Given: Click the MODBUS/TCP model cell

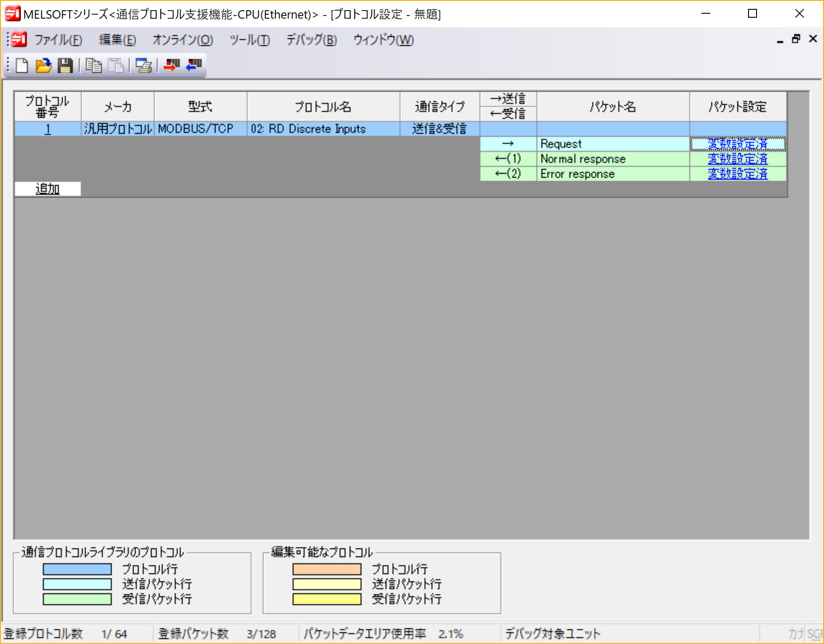Looking at the screenshot, I should point(200,129).
